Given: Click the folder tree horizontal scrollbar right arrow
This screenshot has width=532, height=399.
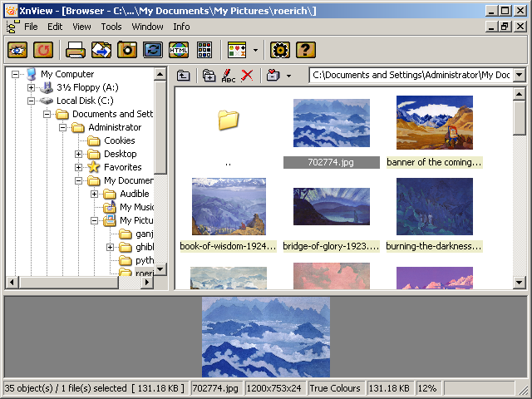Looking at the screenshot, I should [x=148, y=283].
